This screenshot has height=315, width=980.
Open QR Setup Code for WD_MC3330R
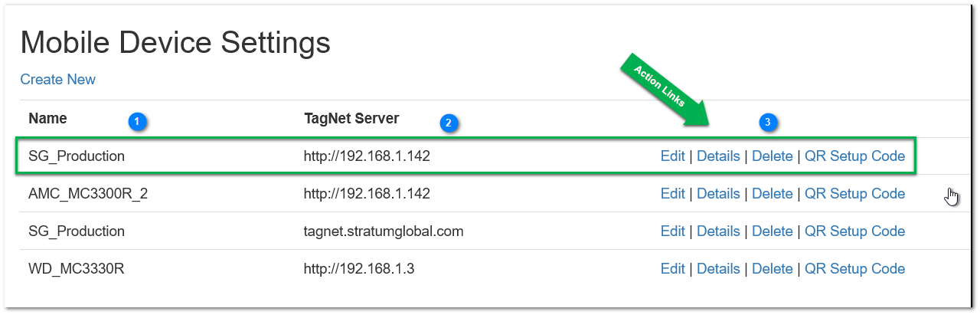tap(855, 269)
